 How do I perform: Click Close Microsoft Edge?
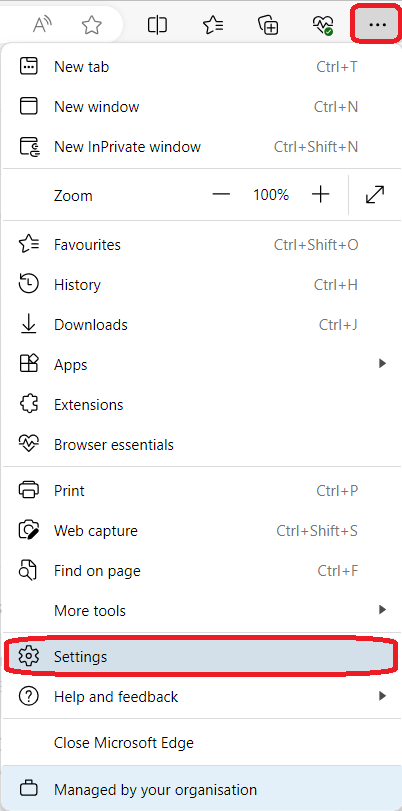click(201, 743)
